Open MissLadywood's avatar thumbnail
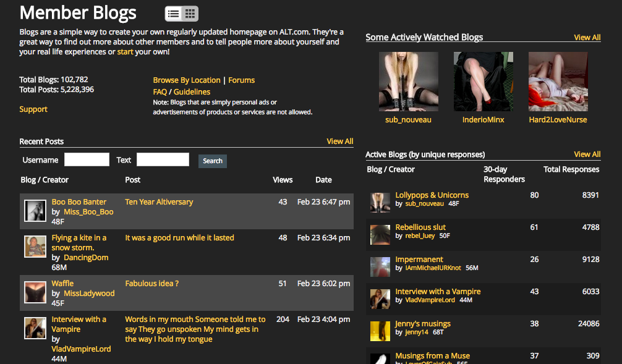This screenshot has height=364, width=622. tap(35, 292)
